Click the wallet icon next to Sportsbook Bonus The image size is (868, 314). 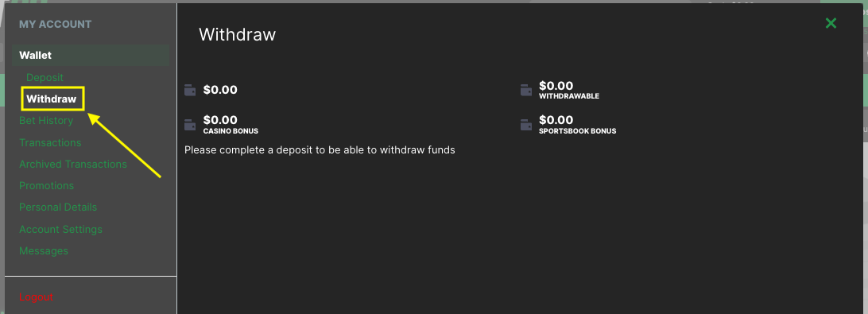pos(526,125)
